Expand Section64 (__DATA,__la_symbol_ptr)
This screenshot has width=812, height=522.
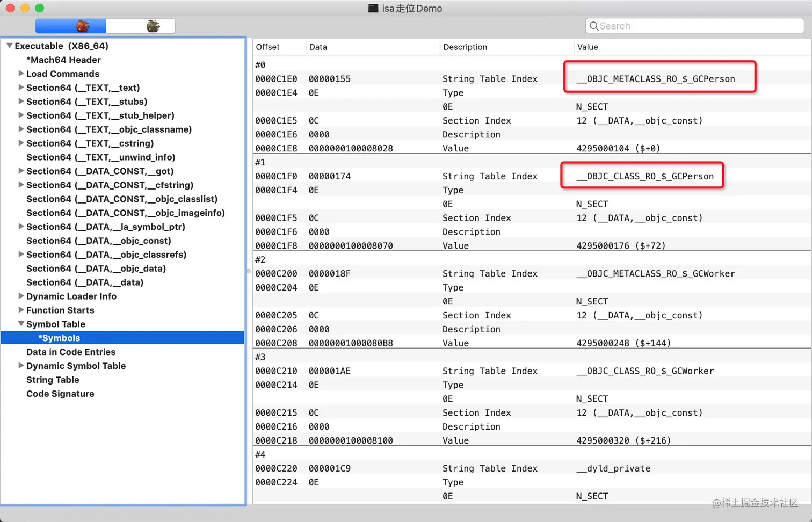pos(21,227)
